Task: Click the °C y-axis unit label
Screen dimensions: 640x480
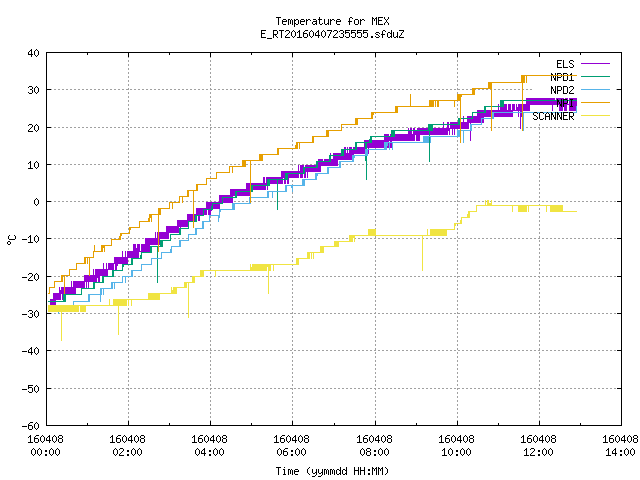Action: click(11, 240)
